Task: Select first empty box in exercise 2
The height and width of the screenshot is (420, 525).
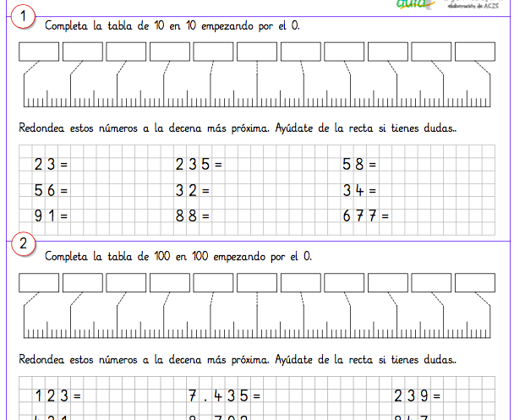Action: (38, 282)
